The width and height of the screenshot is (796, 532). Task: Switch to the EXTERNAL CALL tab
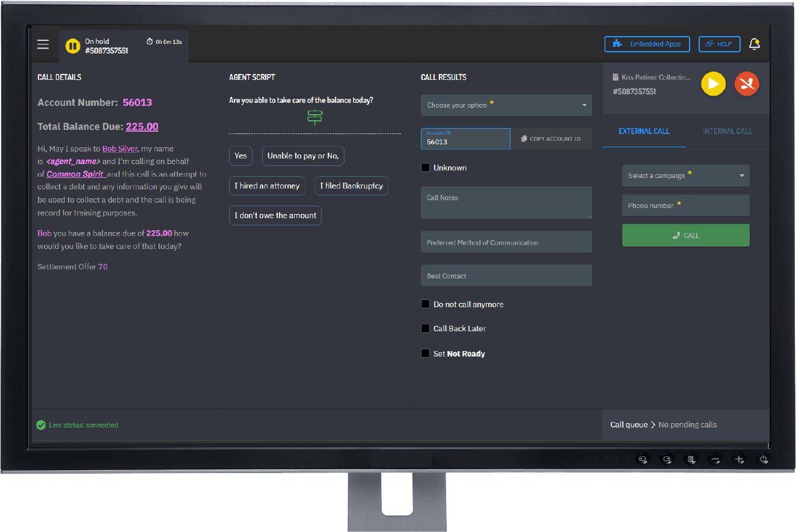tap(644, 131)
